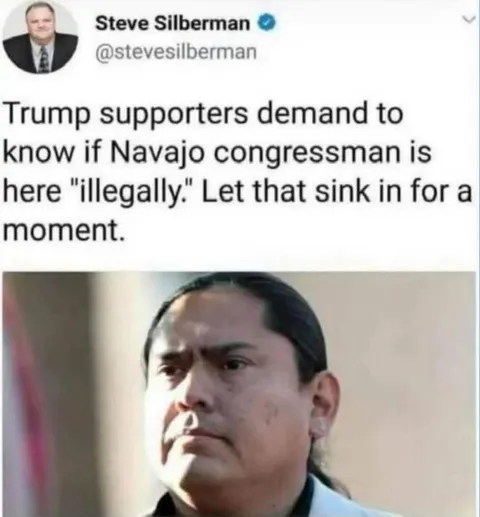Expand the tweet options chevron
The width and height of the screenshot is (480, 517).
pos(469,21)
